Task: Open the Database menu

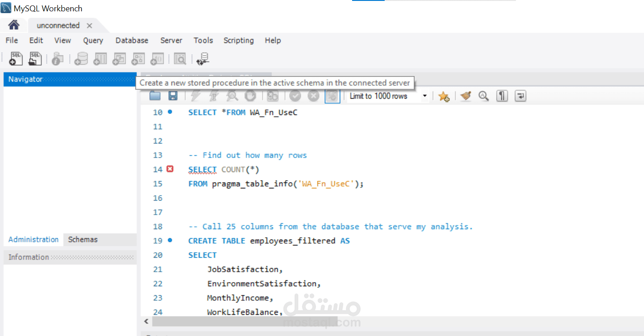Action: pyautogui.click(x=132, y=40)
